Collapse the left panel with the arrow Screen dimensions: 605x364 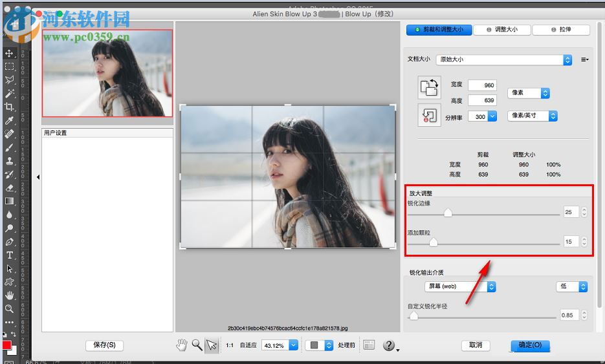point(38,177)
